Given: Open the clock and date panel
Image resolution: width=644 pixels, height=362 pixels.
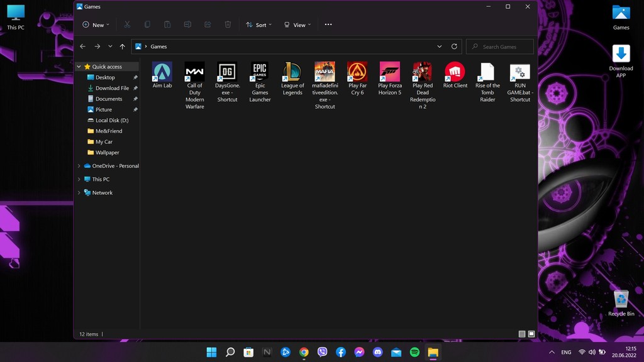Looking at the screenshot, I should point(624,352).
